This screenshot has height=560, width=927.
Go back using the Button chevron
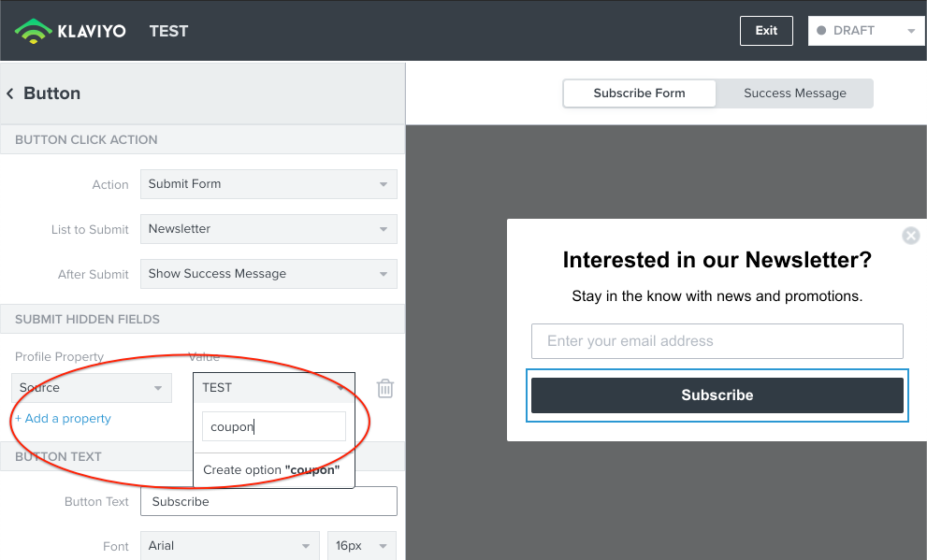(x=9, y=93)
